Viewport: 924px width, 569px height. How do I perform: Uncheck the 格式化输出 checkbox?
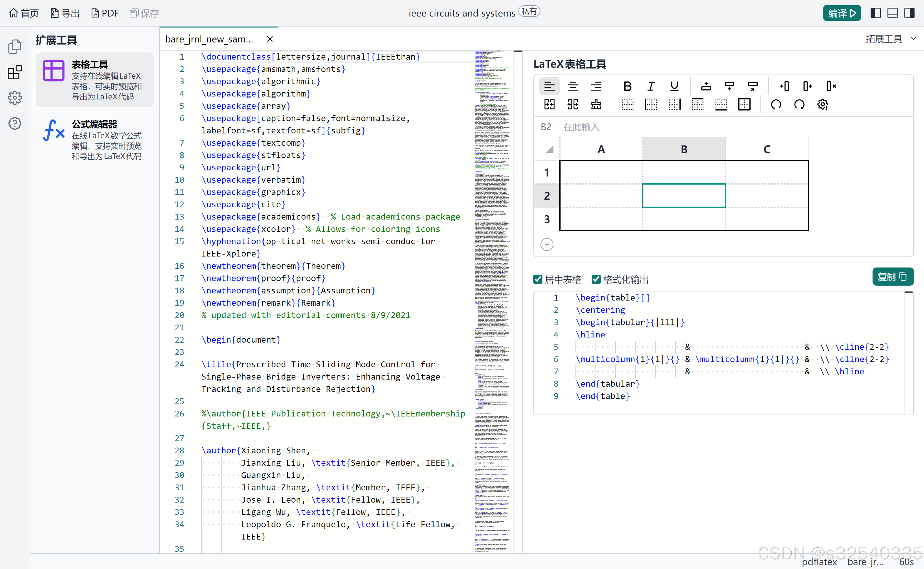[596, 279]
